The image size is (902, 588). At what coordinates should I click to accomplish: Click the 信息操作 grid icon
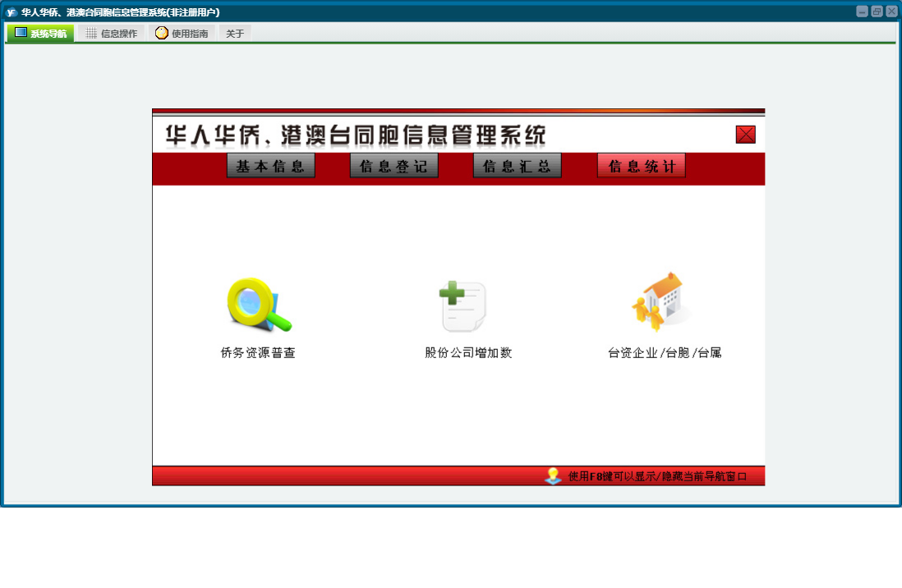coord(91,34)
